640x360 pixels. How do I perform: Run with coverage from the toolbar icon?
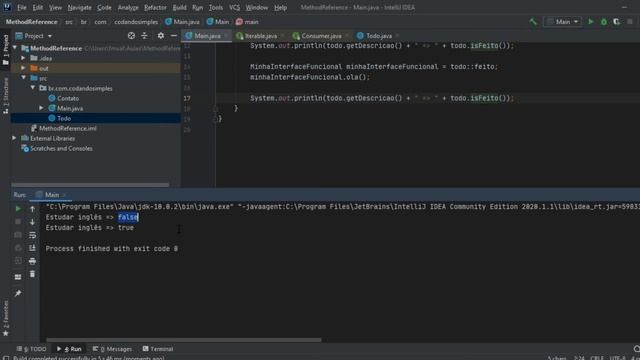[x=617, y=22]
